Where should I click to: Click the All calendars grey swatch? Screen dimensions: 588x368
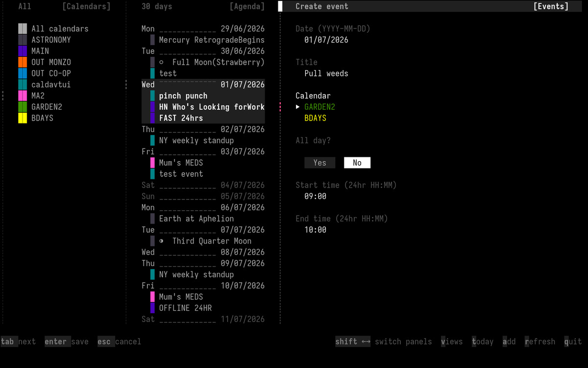[x=23, y=29]
